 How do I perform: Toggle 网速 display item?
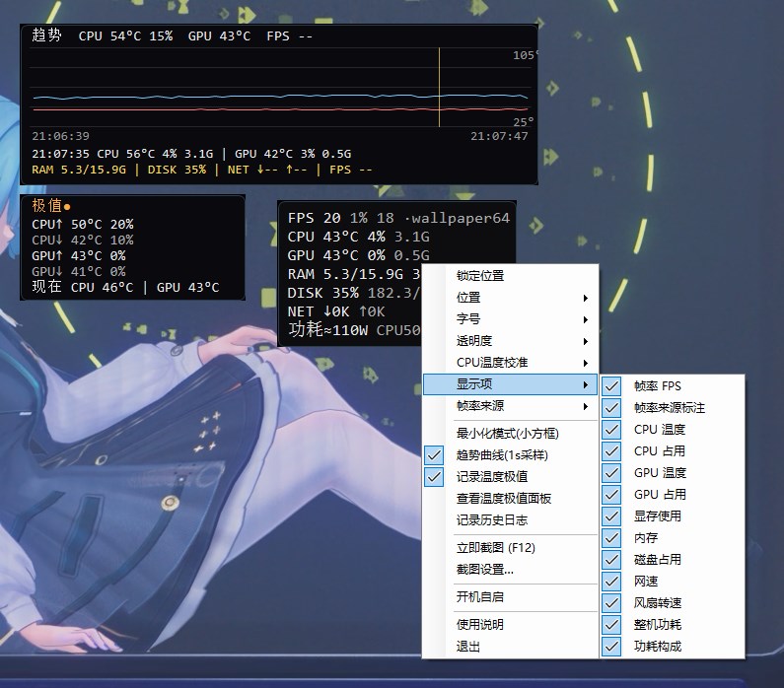[x=673, y=582]
